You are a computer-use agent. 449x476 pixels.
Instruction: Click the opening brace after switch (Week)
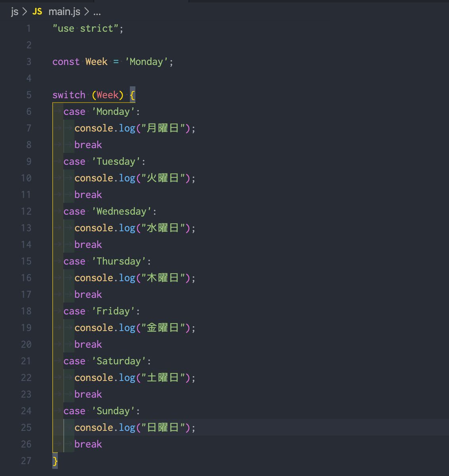[132, 95]
